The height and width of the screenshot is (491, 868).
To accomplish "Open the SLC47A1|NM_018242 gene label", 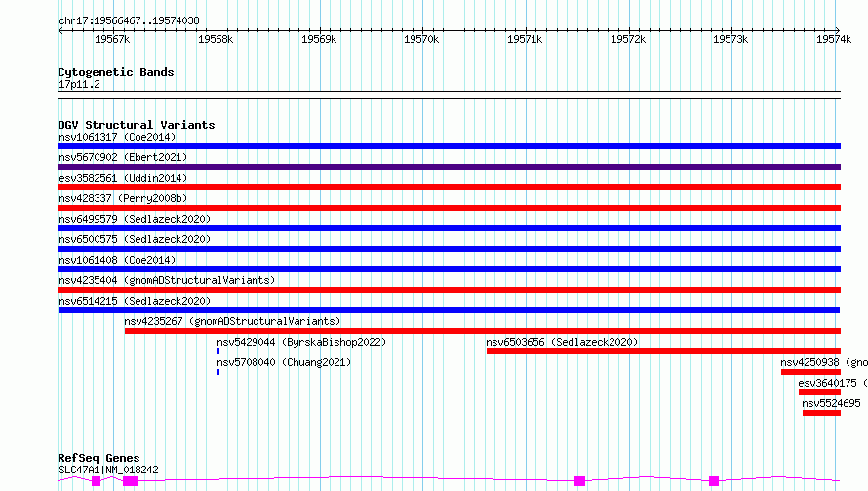I will pos(108,470).
